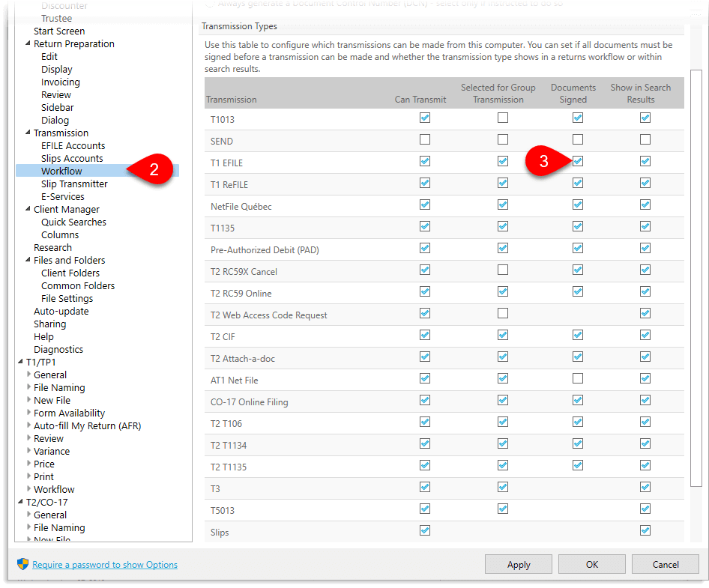This screenshot has width=709, height=588.
Task: Select the Start Screen item
Action: [59, 31]
